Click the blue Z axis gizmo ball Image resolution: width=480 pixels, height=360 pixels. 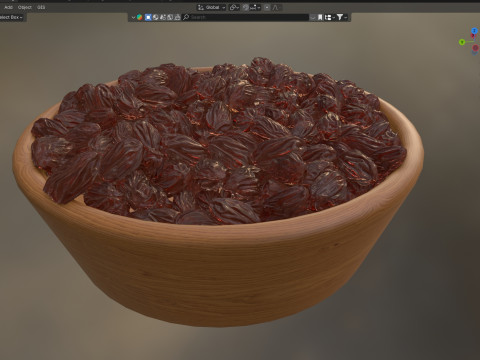coord(475,31)
